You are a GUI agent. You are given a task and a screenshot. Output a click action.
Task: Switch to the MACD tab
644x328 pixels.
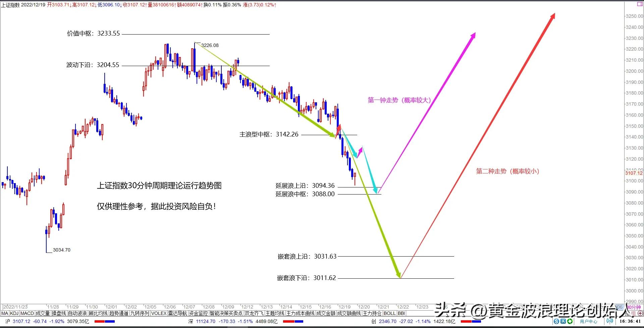(x=27, y=313)
